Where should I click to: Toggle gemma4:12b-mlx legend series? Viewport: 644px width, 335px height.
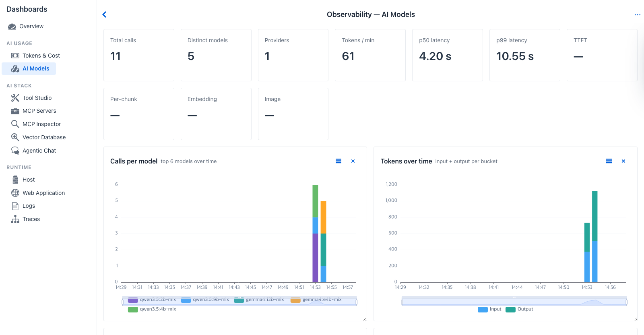259,300
